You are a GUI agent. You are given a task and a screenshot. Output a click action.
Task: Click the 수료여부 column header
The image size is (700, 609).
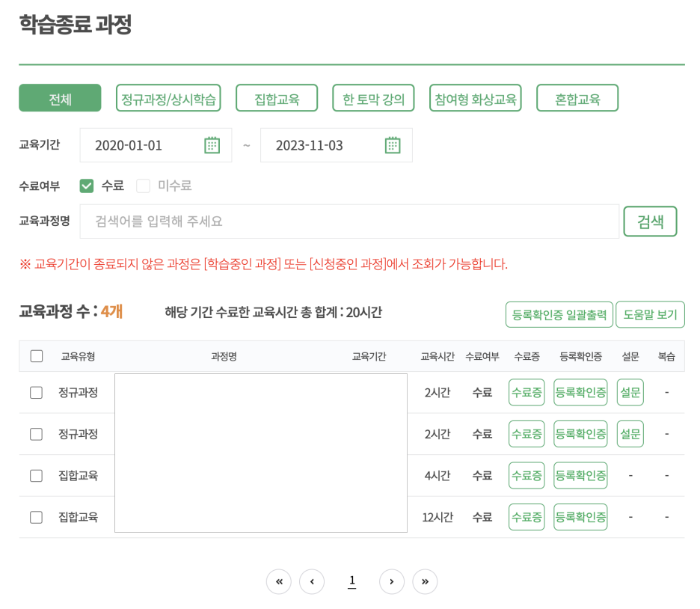click(x=482, y=356)
